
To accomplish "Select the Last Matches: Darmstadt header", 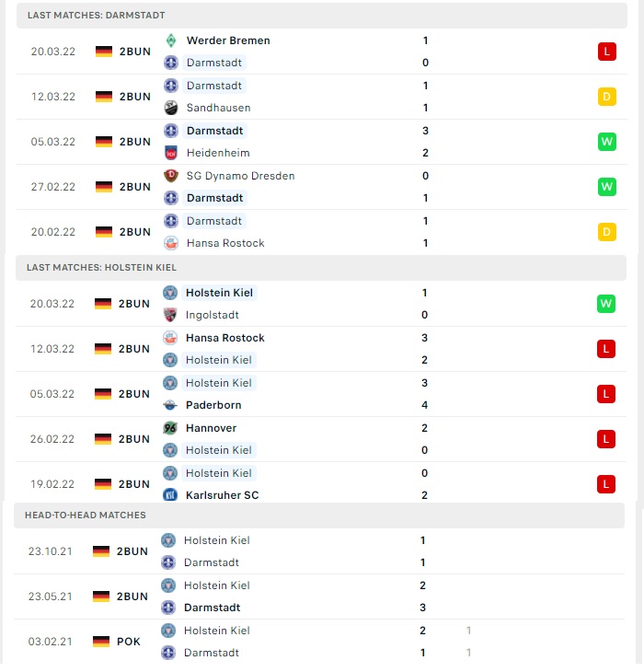I will [322, 16].
